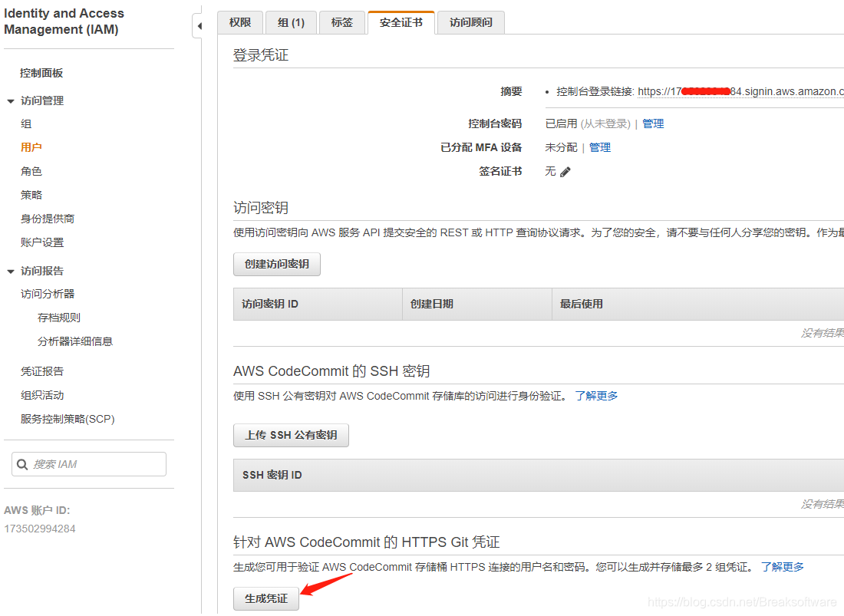
Task: Open 组织活动 in the sidebar
Action: (x=42, y=395)
